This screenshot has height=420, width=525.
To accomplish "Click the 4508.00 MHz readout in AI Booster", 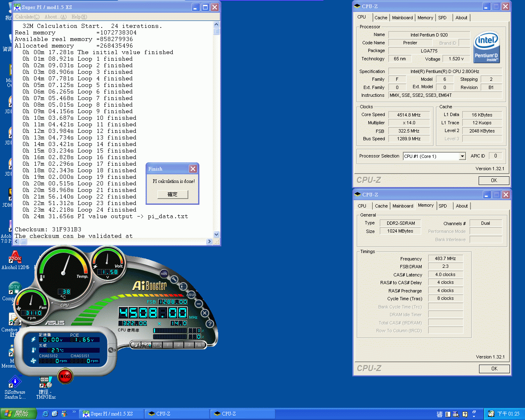I will coord(153,313).
